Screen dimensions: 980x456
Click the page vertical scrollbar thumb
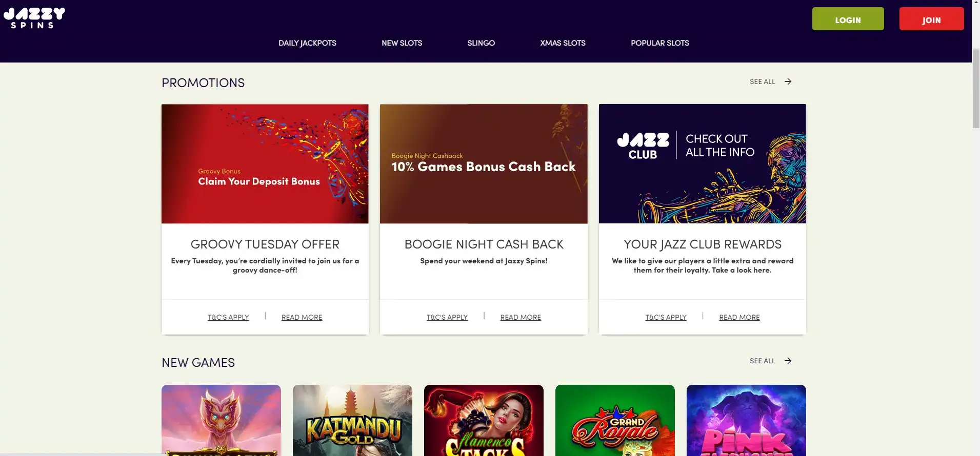point(976,88)
